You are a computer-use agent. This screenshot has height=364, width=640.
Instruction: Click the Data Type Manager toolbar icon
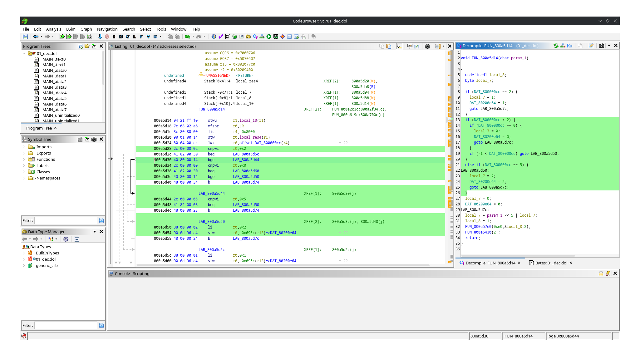pyautogui.click(x=248, y=37)
